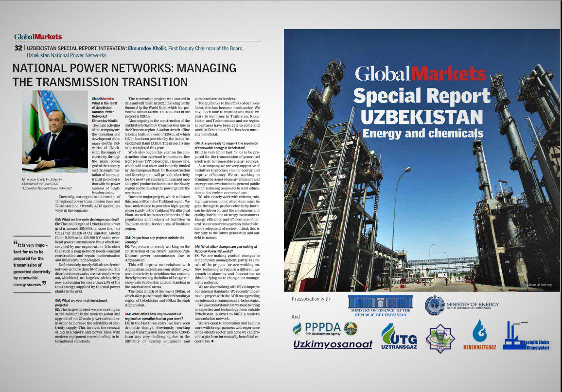Click the 'In association with' label

310,299
